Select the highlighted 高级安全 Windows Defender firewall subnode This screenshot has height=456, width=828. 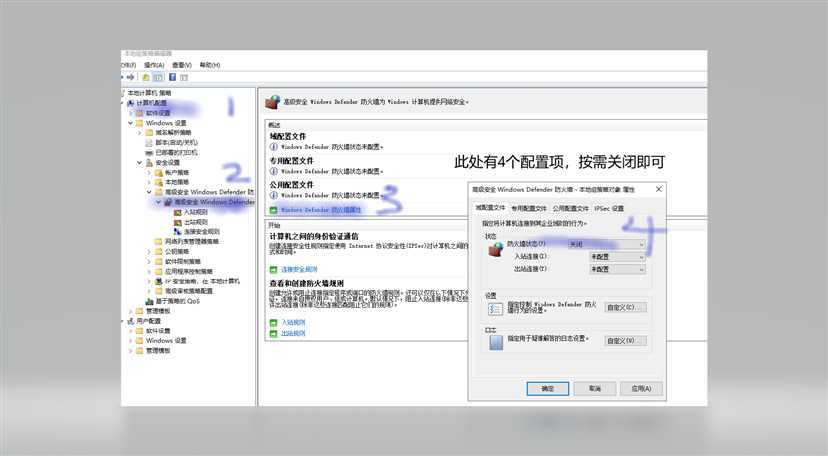pos(214,202)
